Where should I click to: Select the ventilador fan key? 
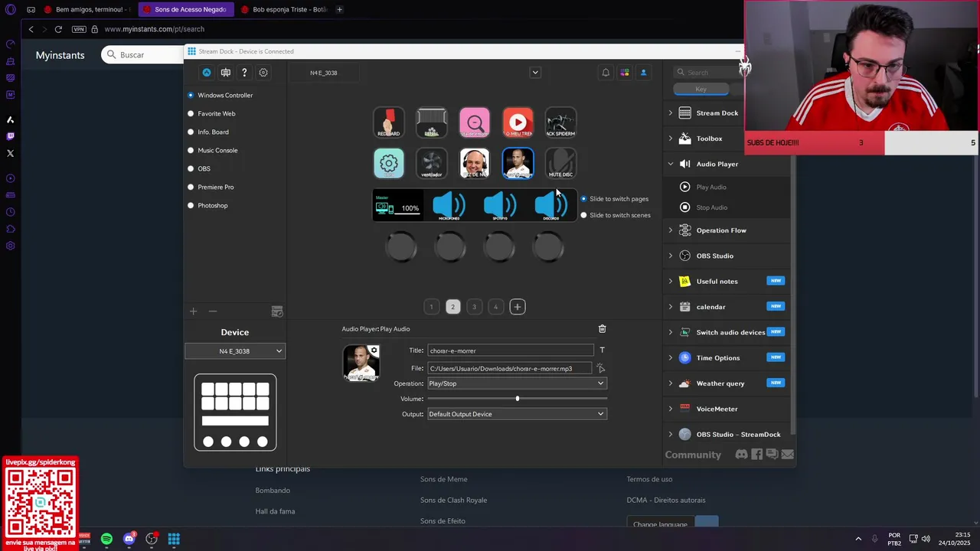(x=432, y=163)
